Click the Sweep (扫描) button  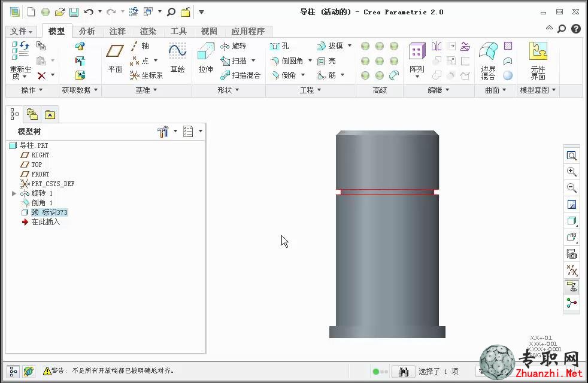point(234,60)
